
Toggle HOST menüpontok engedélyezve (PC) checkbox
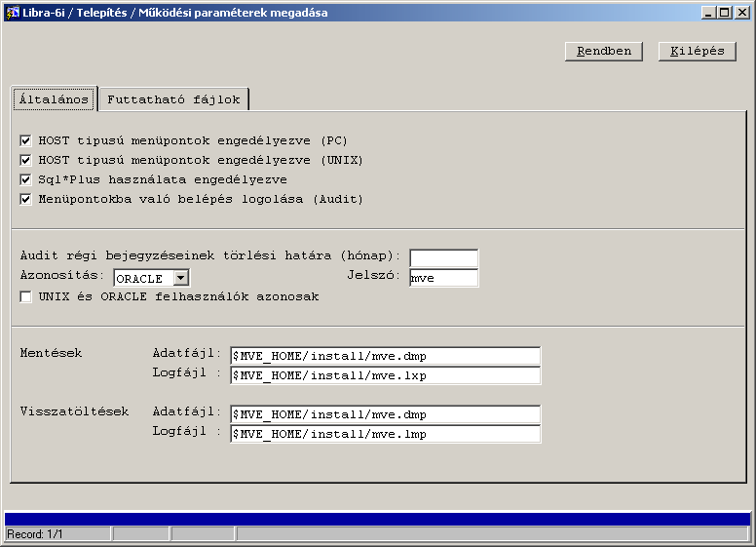25,140
